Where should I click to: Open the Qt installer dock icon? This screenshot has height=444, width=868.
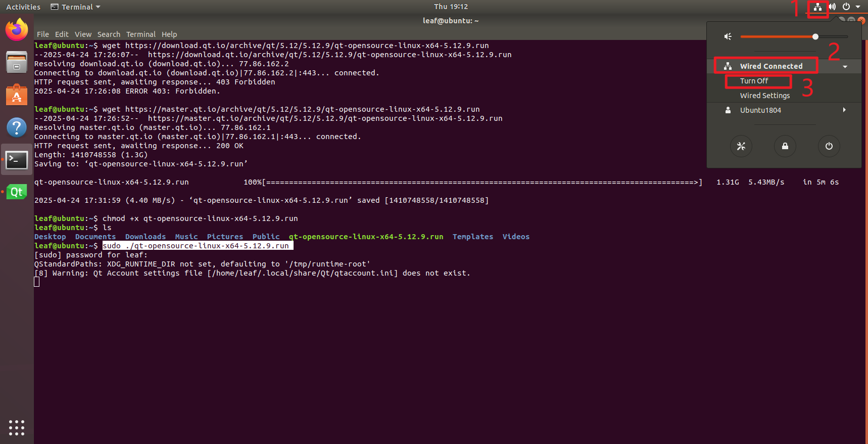17,192
